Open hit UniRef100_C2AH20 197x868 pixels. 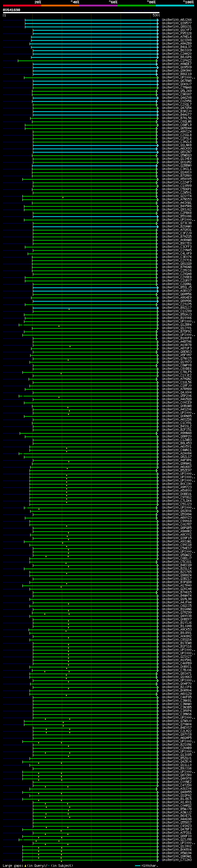tap(177, 54)
